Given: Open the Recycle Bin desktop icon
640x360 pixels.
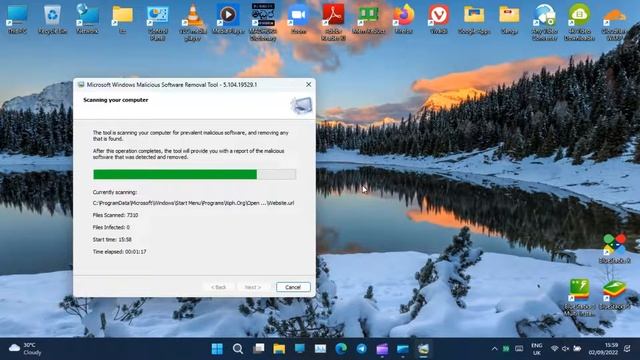Looking at the screenshot, I should point(52,20).
